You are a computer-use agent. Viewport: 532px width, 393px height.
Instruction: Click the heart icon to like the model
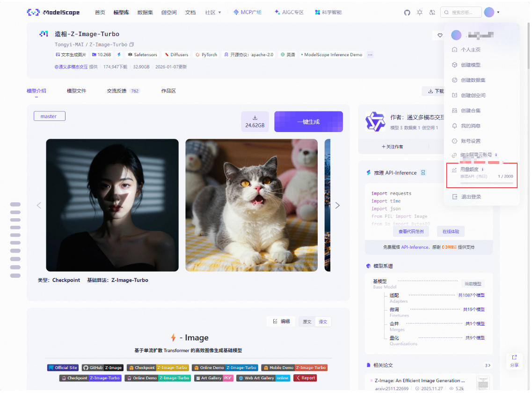point(439,35)
